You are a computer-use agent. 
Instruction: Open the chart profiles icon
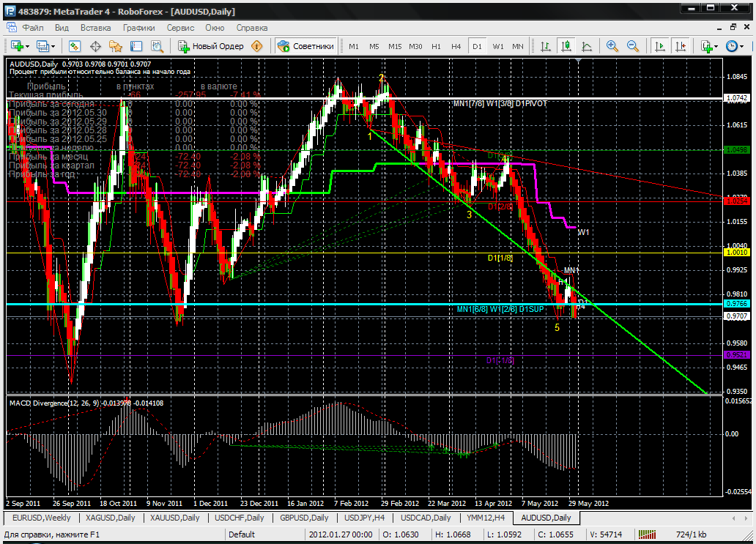point(42,46)
